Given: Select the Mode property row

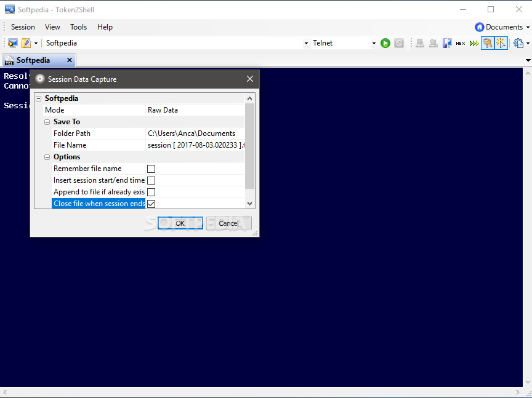Looking at the screenshot, I should click(x=144, y=110).
